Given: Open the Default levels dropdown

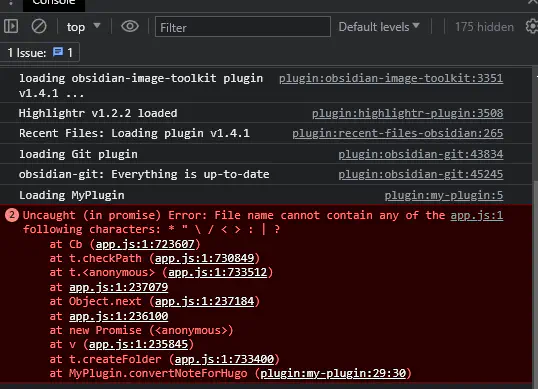Looking at the screenshot, I should pos(379,27).
